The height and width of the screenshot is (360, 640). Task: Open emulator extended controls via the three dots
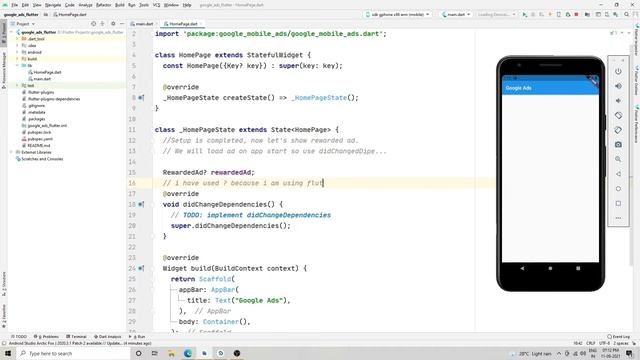[x=618, y=218]
